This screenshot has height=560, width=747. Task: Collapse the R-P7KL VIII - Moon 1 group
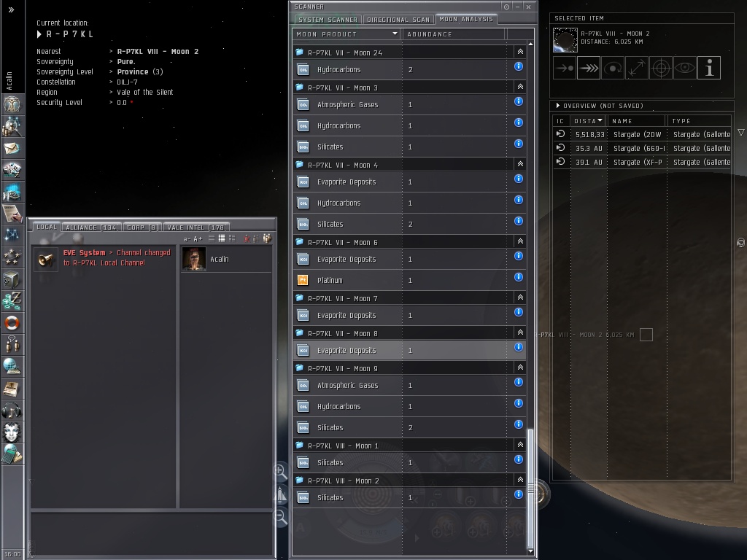point(520,445)
